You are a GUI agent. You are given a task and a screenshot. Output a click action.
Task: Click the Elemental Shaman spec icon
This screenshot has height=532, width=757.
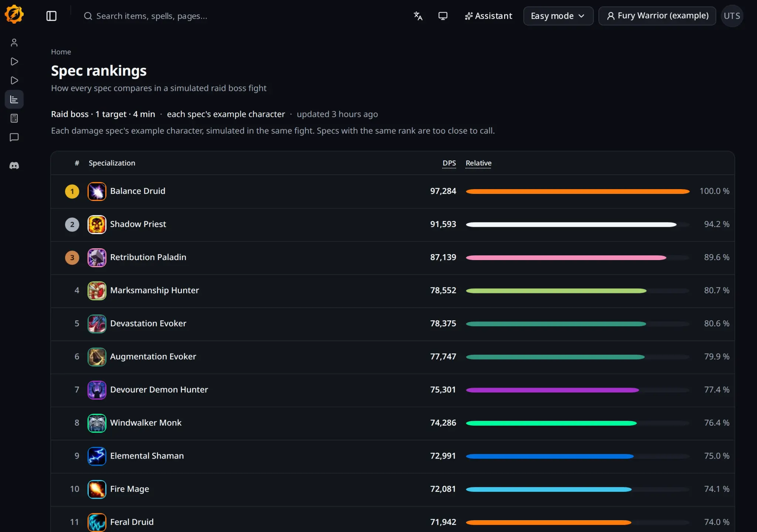tap(97, 456)
